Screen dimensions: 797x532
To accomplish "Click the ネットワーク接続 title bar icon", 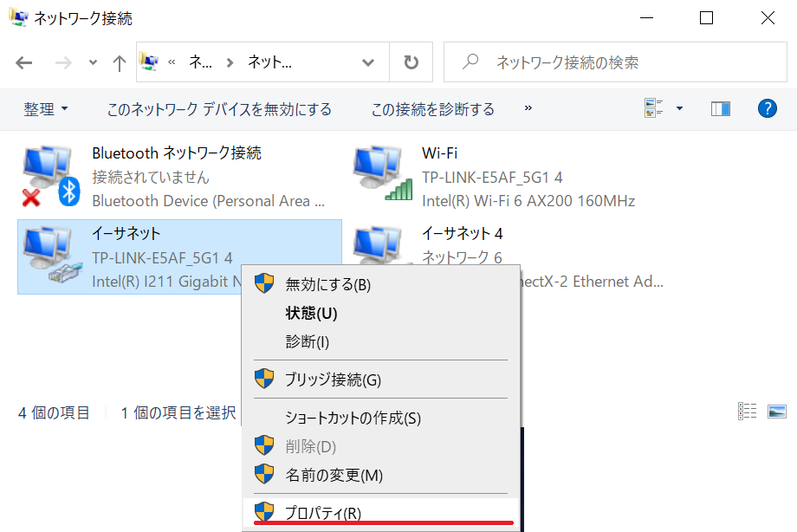I will (x=19, y=18).
